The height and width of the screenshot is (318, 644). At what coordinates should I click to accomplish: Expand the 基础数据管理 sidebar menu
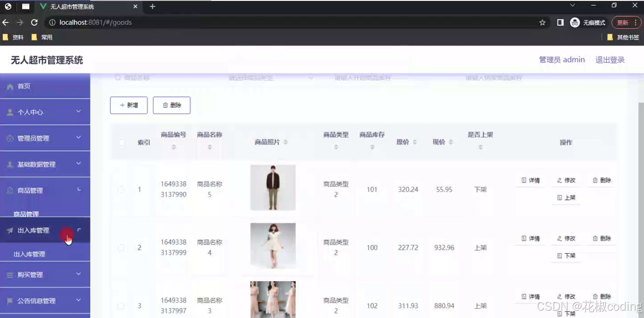coord(45,164)
